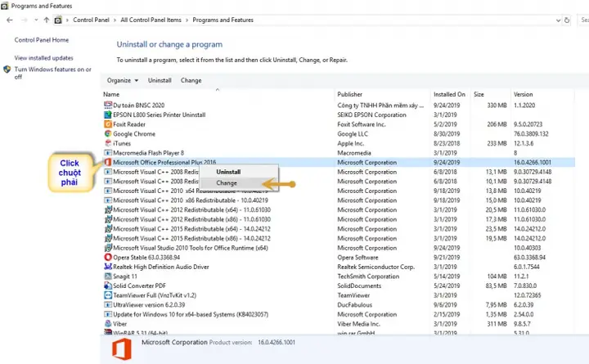Image resolution: width=589 pixels, height=364 pixels.
Task: Click the Snagit 11 icon
Action: click(108, 276)
